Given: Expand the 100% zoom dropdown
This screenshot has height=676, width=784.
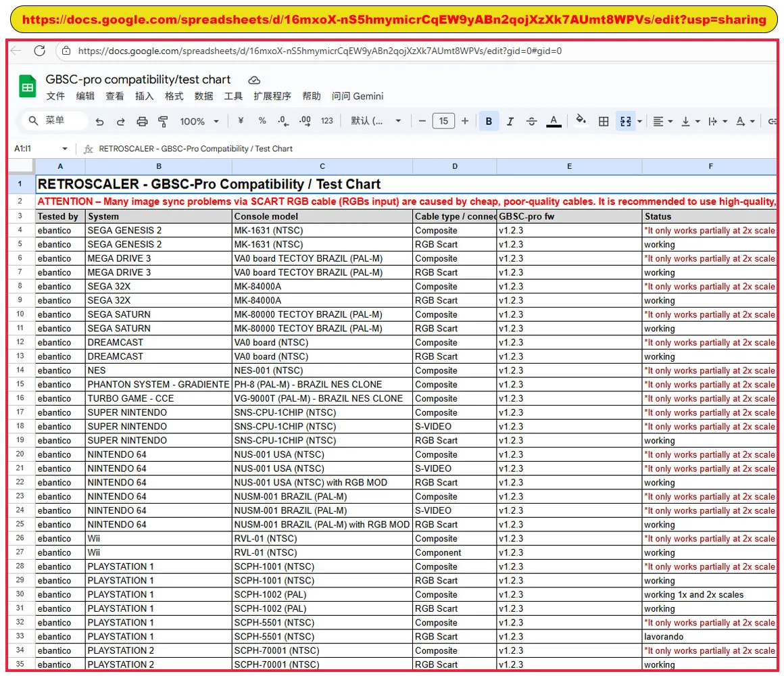Looking at the screenshot, I should pyautogui.click(x=199, y=121).
